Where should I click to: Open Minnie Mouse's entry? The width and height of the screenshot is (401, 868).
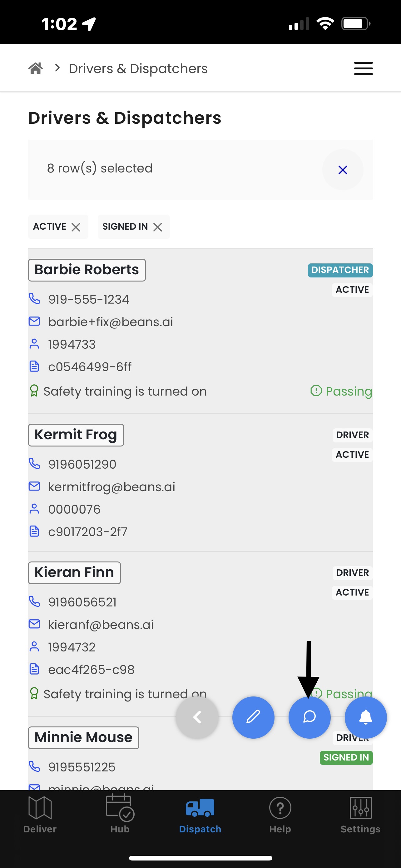coord(83,738)
